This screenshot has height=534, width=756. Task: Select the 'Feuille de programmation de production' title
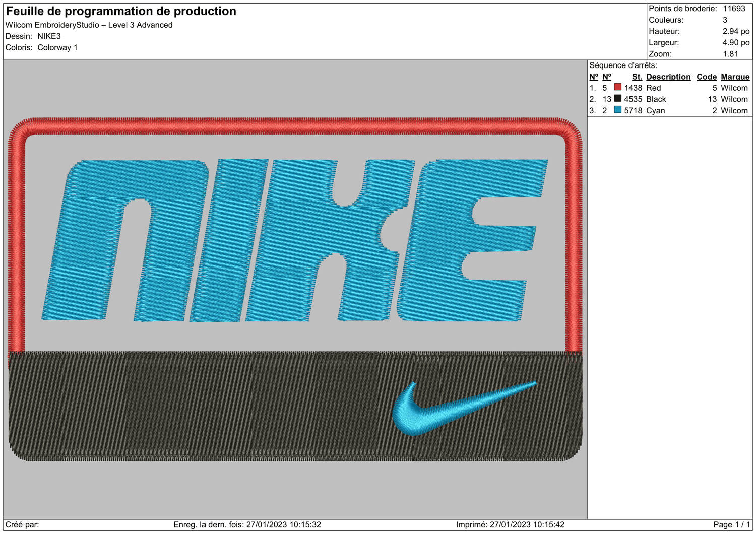(121, 11)
